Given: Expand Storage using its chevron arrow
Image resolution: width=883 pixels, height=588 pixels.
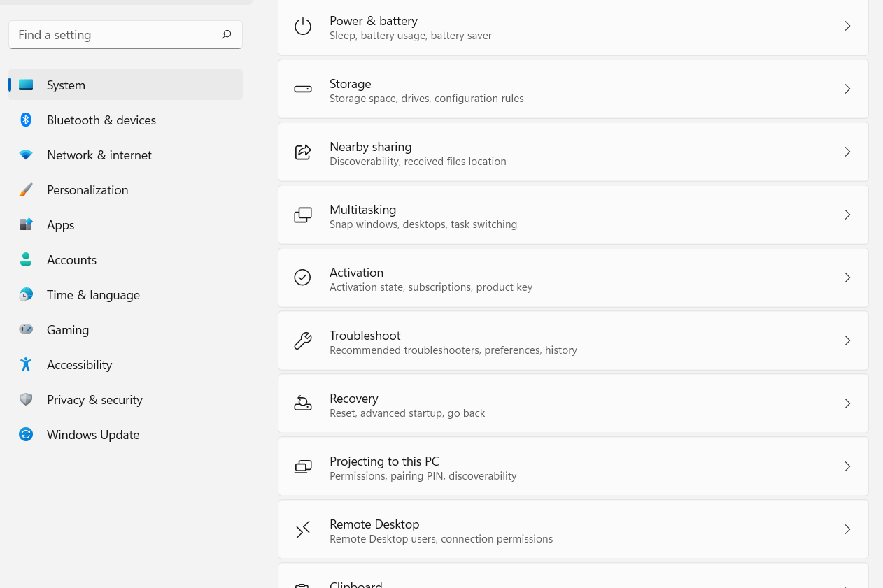Looking at the screenshot, I should (x=847, y=89).
